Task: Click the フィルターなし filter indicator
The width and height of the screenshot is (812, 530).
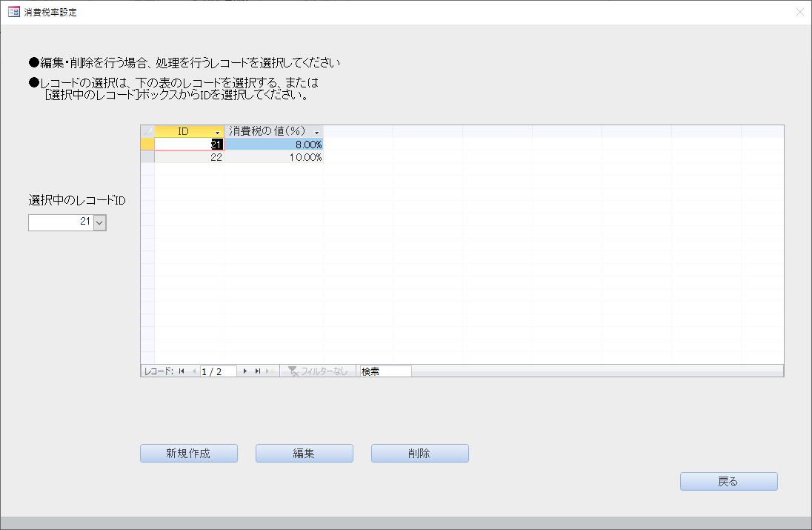Action: pyautogui.click(x=318, y=371)
